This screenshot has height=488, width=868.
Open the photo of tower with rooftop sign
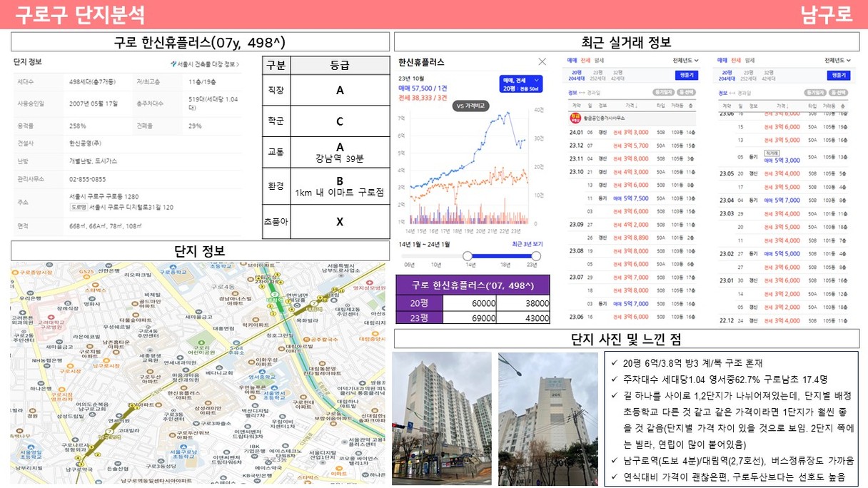[x=548, y=418]
